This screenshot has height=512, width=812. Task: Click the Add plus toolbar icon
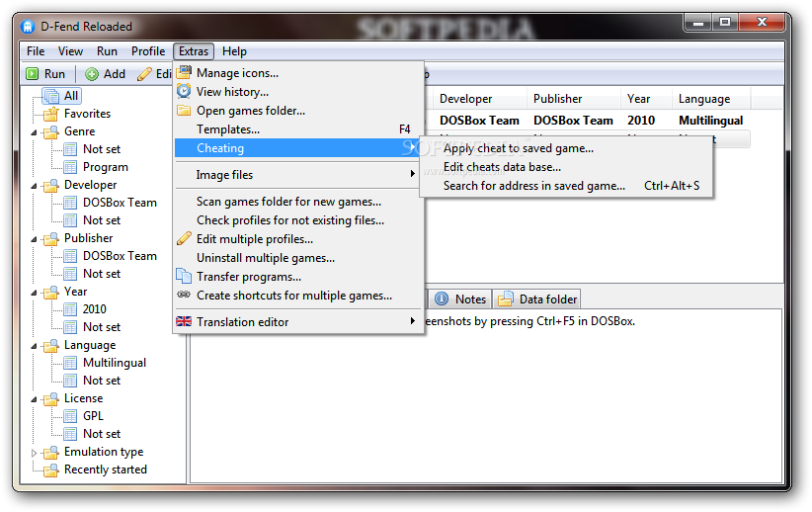point(92,74)
